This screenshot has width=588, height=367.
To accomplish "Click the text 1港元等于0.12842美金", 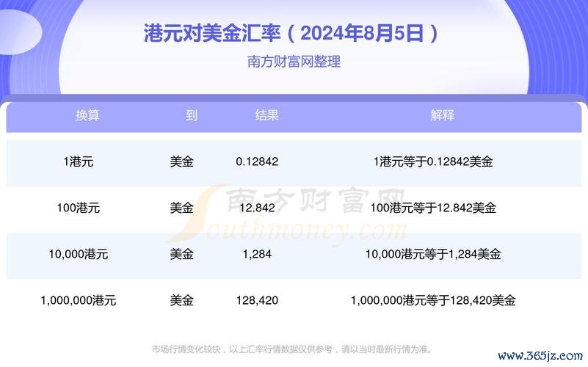I will click(433, 162).
